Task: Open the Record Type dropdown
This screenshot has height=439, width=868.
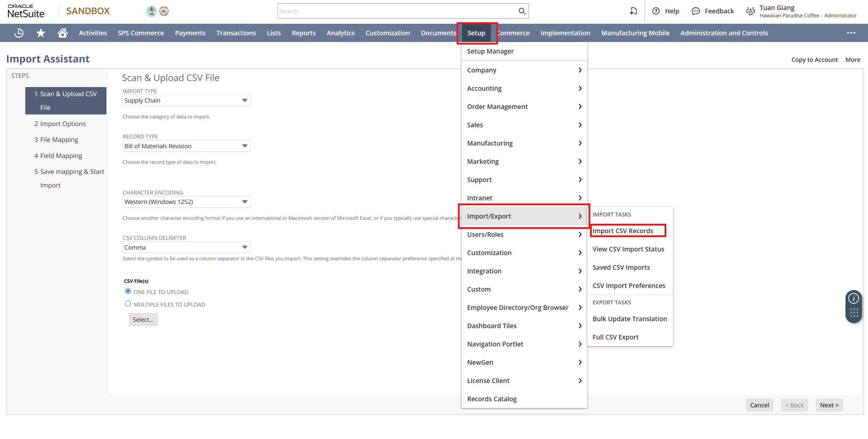Action: point(186,146)
